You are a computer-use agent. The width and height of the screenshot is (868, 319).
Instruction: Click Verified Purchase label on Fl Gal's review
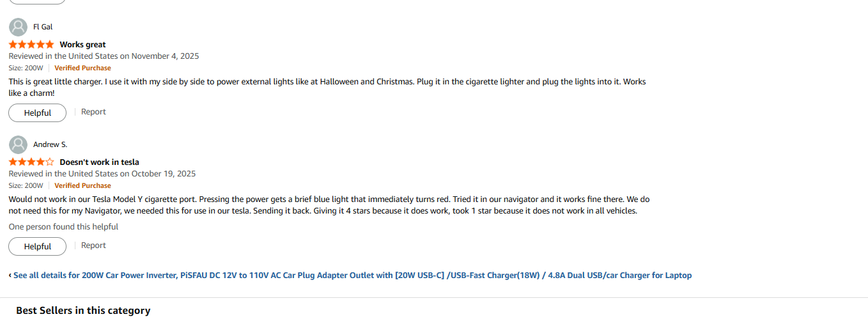(82, 68)
